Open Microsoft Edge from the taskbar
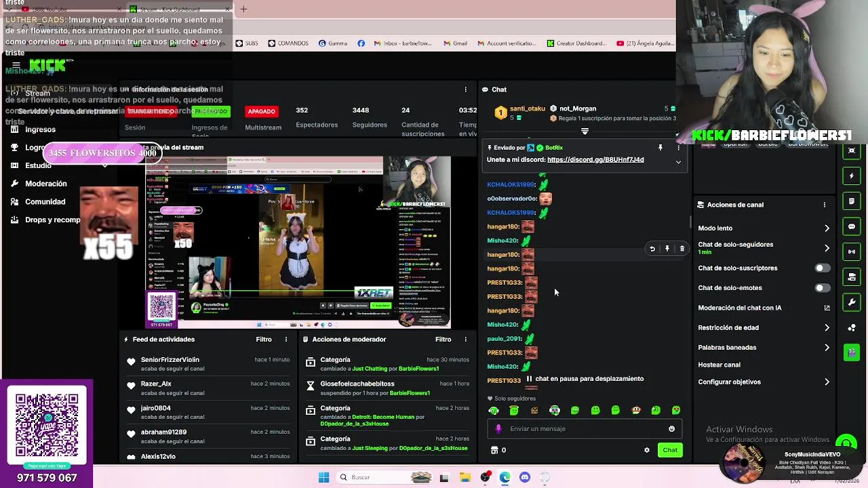 tap(505, 478)
